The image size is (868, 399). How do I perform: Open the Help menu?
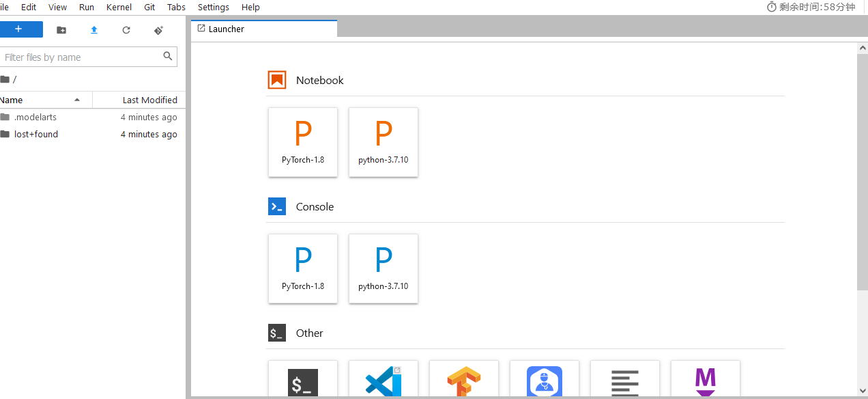coord(250,7)
